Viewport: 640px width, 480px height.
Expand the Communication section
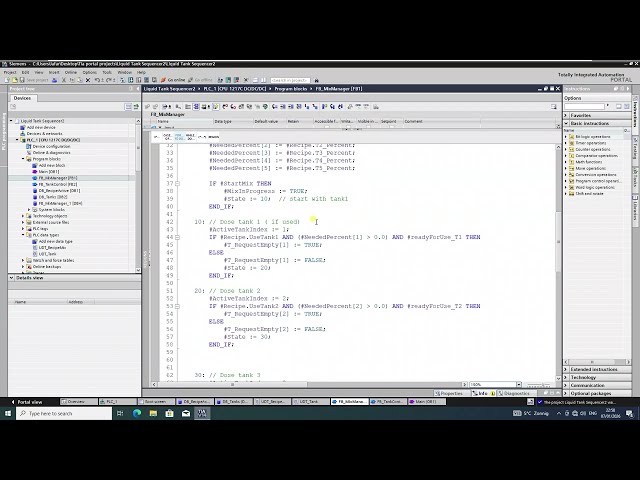pos(567,385)
